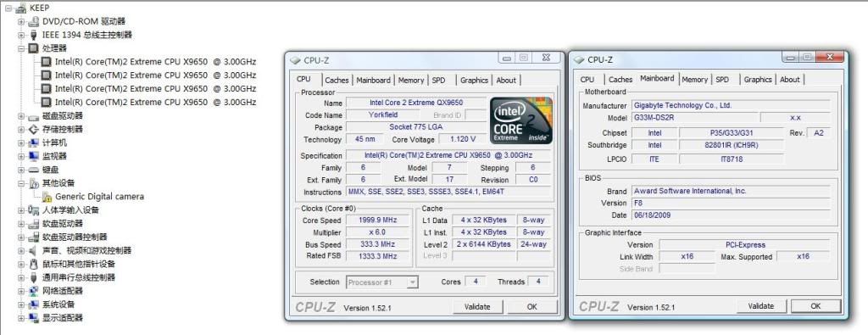This screenshot has height=335, width=868.
Task: Click the BIOS Brand Award Software International
Action: click(x=731, y=191)
